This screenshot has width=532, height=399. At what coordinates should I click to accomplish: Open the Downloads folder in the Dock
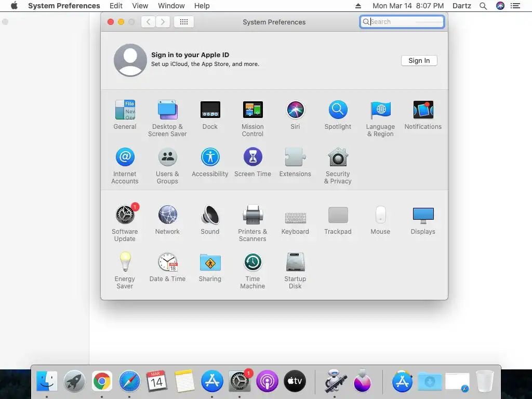pyautogui.click(x=430, y=382)
